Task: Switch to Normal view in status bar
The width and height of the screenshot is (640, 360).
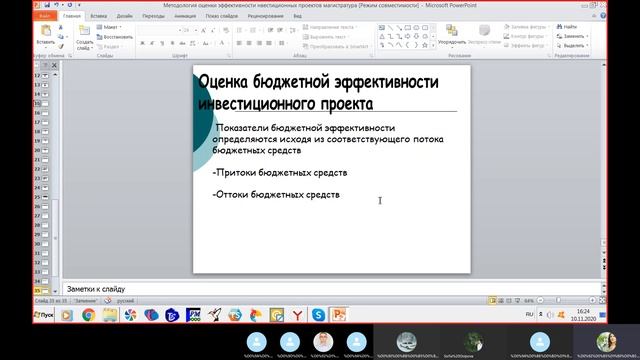Action: pyautogui.click(x=493, y=301)
